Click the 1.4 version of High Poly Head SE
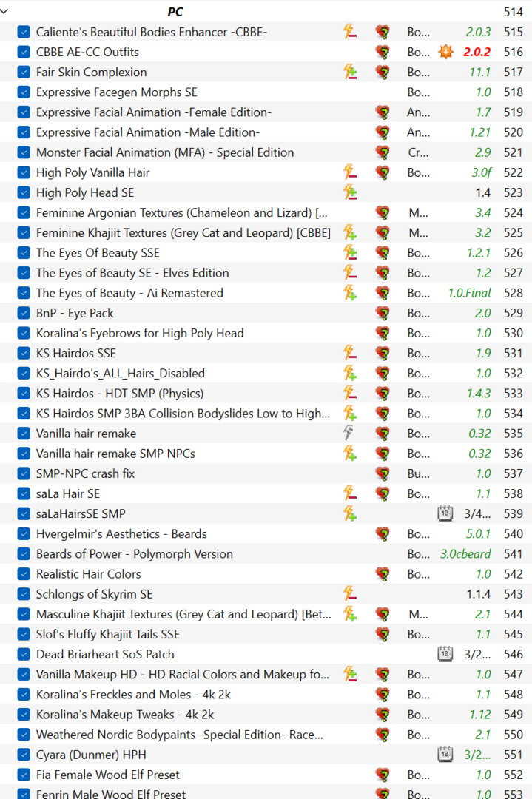This screenshot has width=532, height=799. [x=483, y=192]
